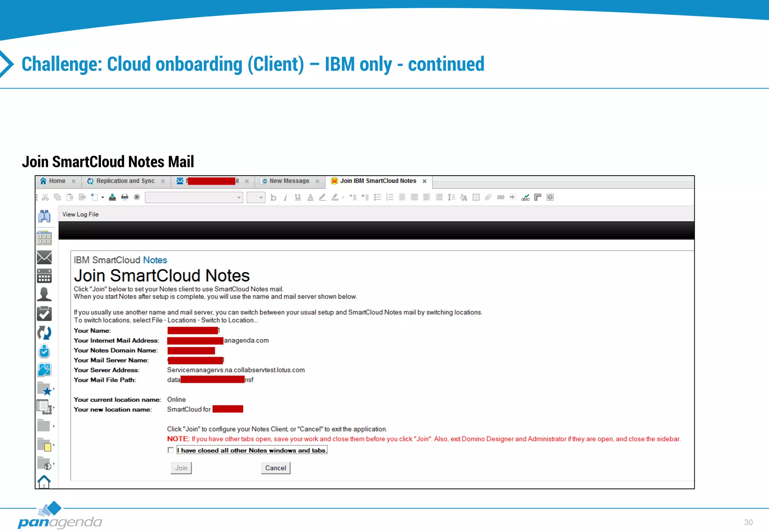Click the Copy toolbar icon
This screenshot has height=532, width=769.
point(57,197)
